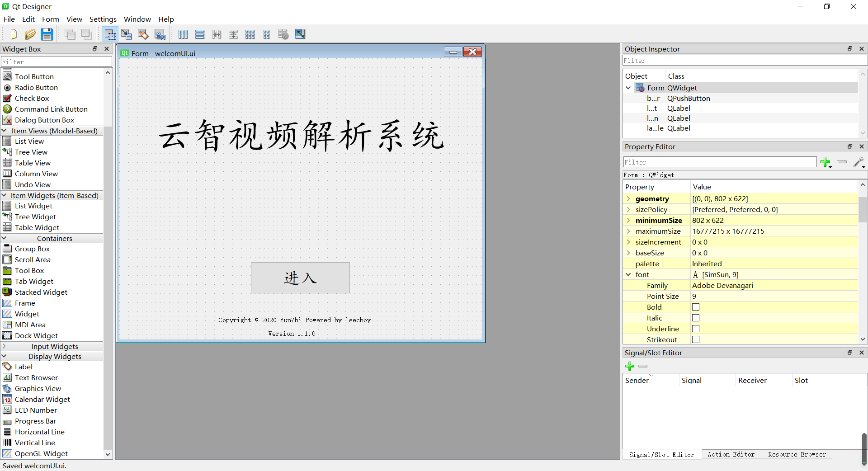Collapse Item Views (Model-Based) category
The width and height of the screenshot is (868, 471).
pos(4,131)
